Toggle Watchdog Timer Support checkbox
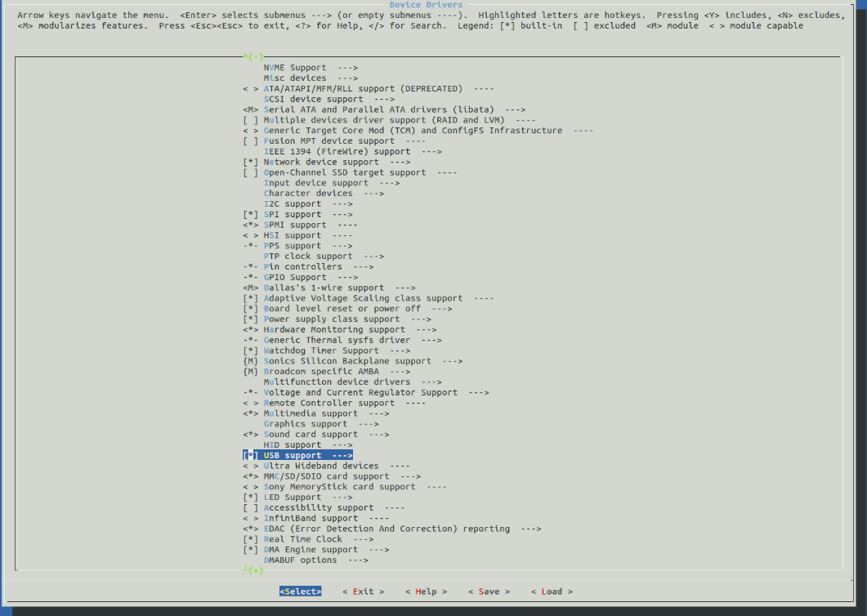 [x=251, y=351]
